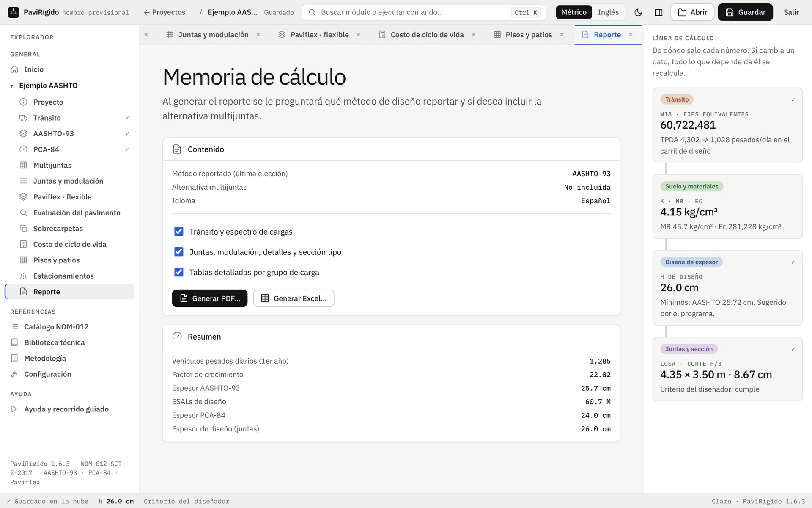This screenshot has width=812, height=508.
Task: Go back to Proyectos
Action: tap(165, 12)
